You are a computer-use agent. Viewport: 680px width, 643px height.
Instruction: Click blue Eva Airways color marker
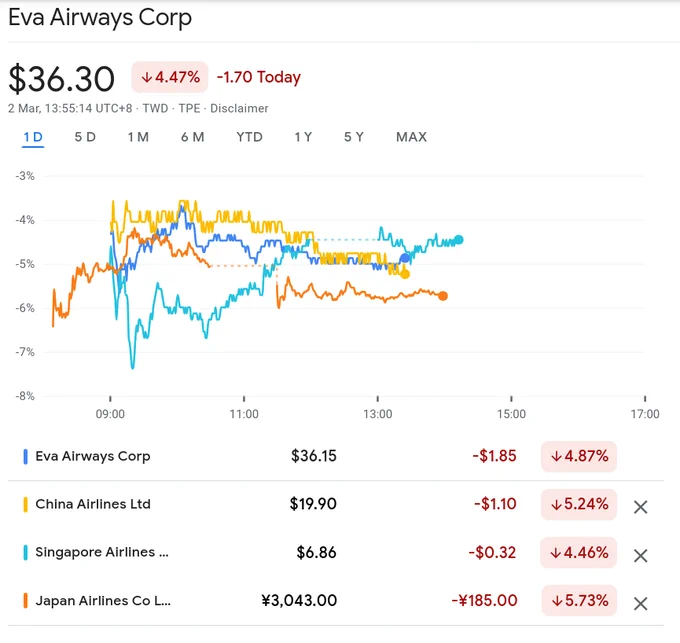pos(25,456)
